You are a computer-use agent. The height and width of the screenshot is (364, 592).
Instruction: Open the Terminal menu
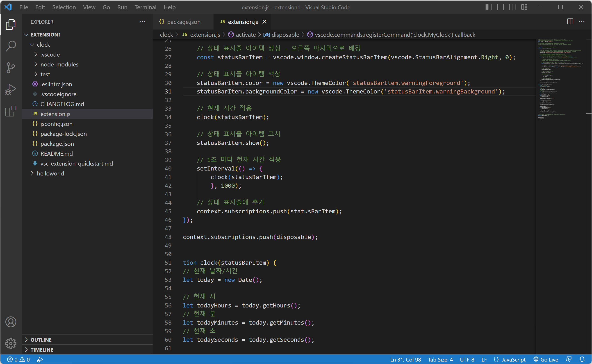(x=145, y=7)
